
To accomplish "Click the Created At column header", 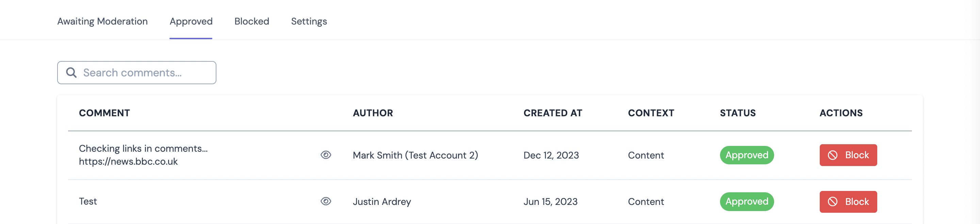I will [x=552, y=113].
